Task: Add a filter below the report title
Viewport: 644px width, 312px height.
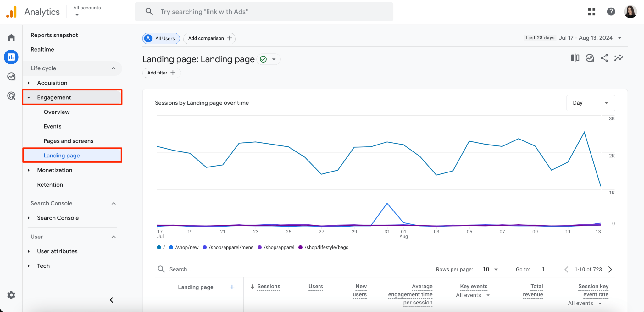Action: [x=161, y=73]
